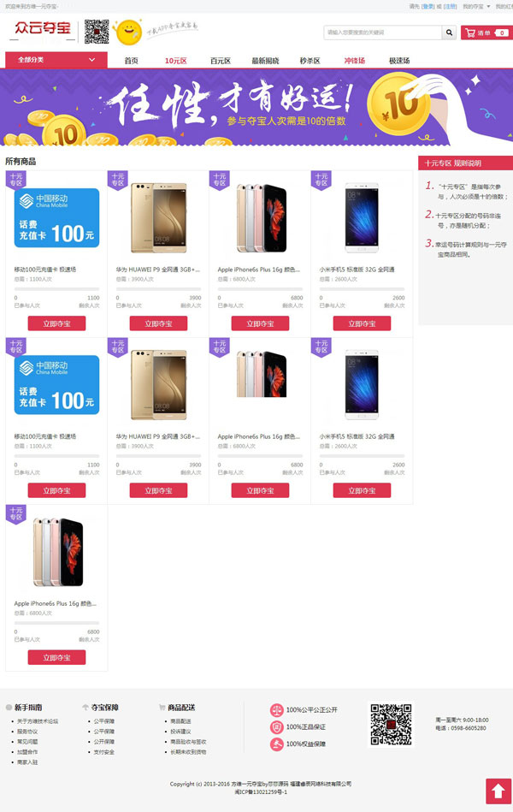Screen dimensions: 513x812
Task: Open the 最新揭晓 navigation tab
Action: click(265, 61)
